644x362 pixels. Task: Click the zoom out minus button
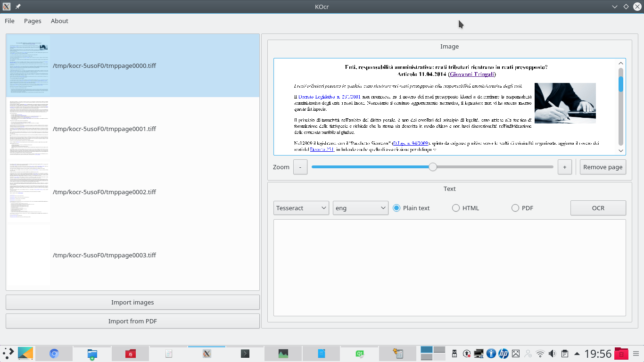(300, 167)
